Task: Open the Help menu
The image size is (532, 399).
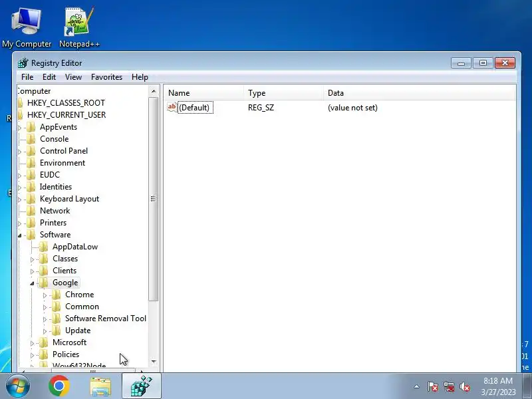Action: tap(140, 77)
